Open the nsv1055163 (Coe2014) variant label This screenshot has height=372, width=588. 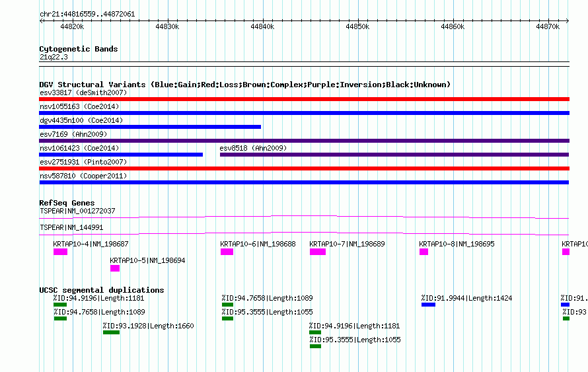[79, 106]
